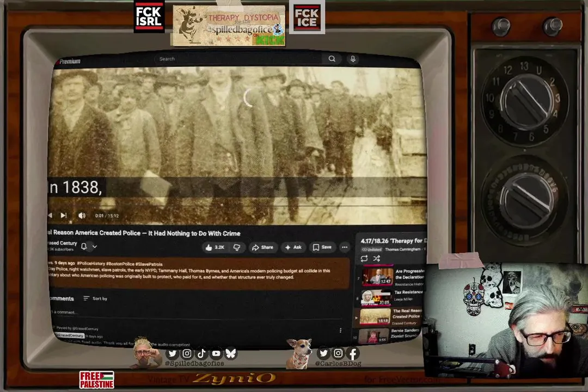
Task: Click the Facebook icon next to @CarlosBDog
Action: point(353,353)
